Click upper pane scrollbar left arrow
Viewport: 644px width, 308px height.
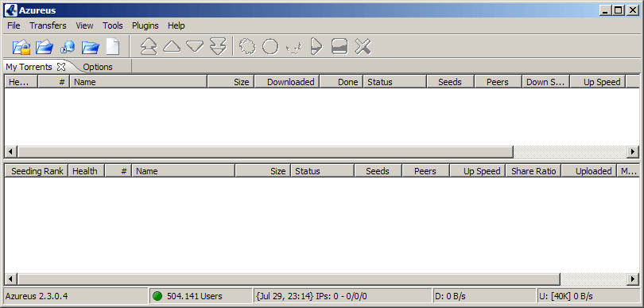[10, 152]
